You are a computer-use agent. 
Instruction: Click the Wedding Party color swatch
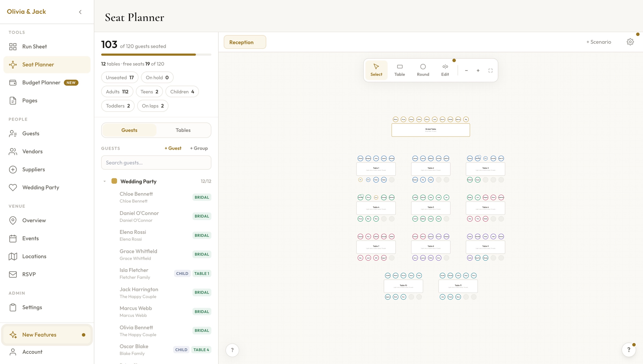point(114,181)
